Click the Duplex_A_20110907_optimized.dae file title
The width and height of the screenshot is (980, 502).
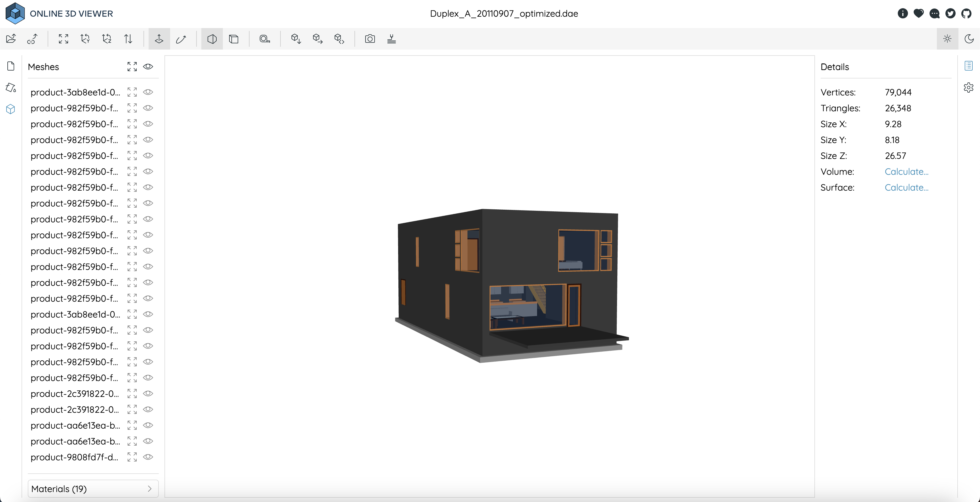point(504,14)
